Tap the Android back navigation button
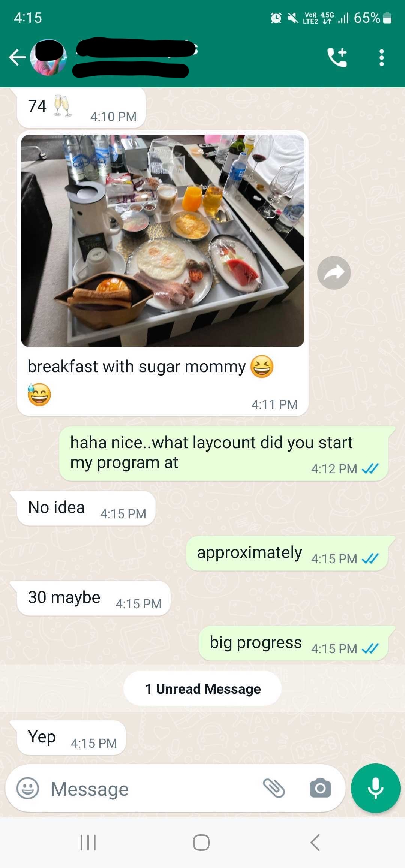Screen dimensions: 405x868 coord(315,843)
